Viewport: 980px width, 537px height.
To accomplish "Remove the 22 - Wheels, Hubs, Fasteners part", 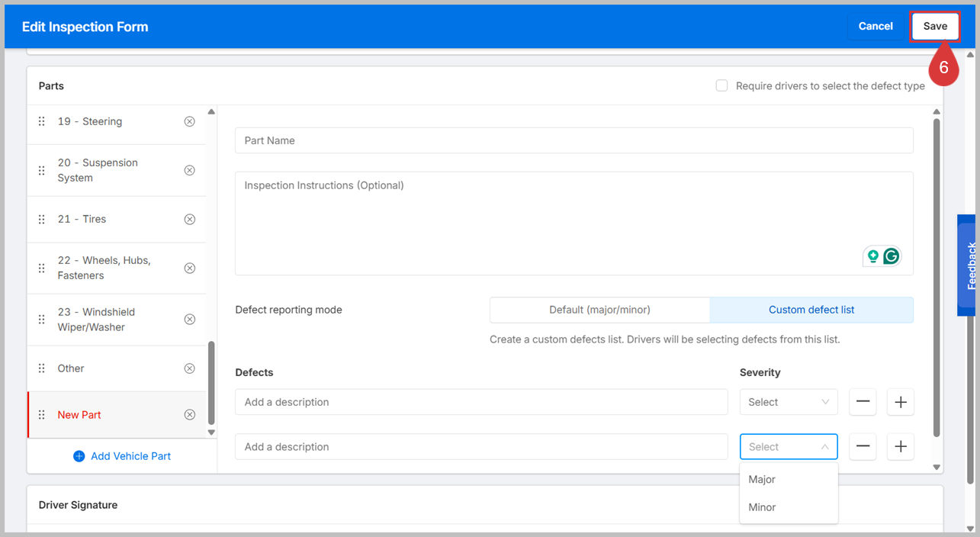I will [x=189, y=268].
